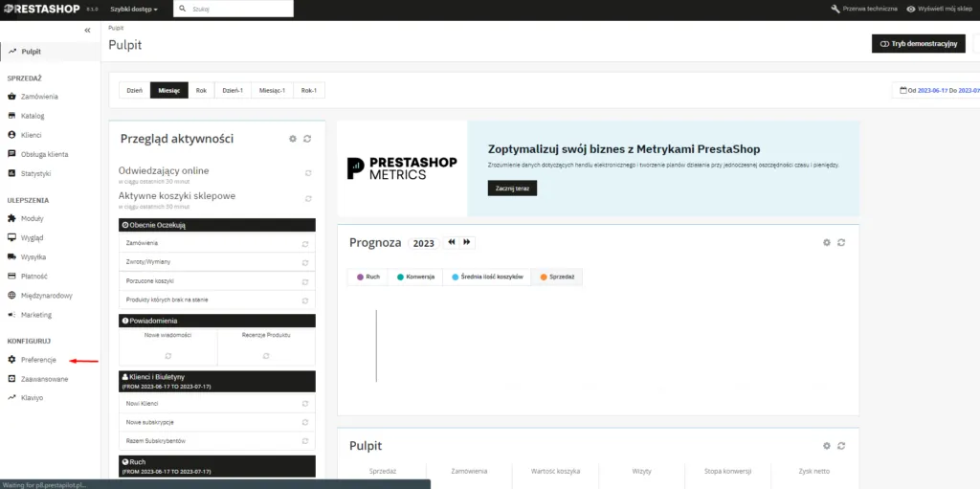Open the date range picker
Viewport: 980px width, 489px height.
tap(936, 90)
